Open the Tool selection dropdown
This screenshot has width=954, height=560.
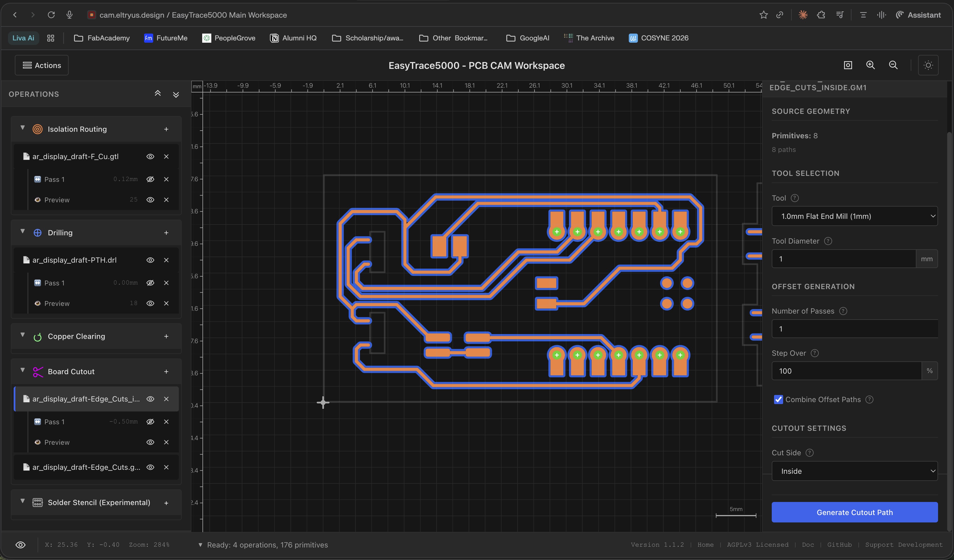point(854,216)
